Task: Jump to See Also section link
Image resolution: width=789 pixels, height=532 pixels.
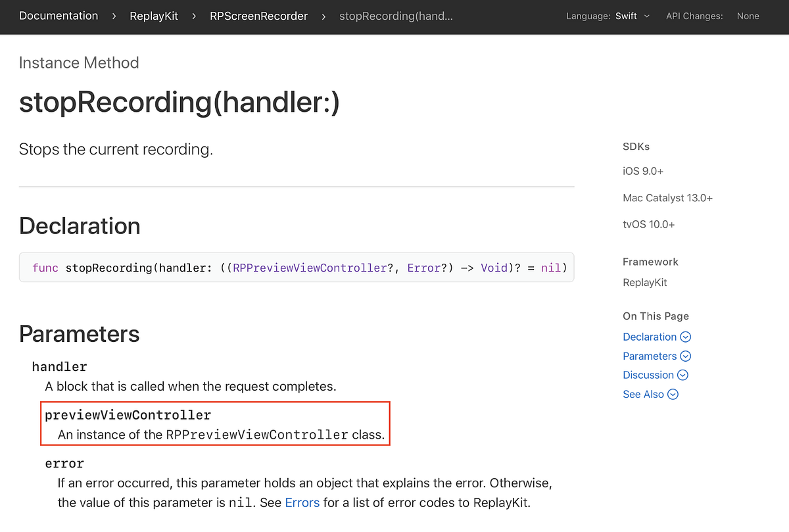Action: click(x=643, y=395)
